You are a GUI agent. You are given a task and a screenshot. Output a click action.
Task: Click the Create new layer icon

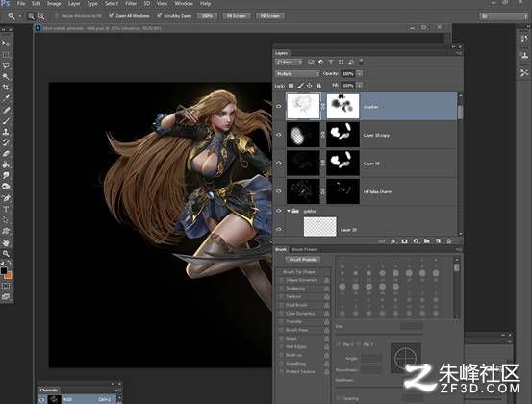coord(438,241)
